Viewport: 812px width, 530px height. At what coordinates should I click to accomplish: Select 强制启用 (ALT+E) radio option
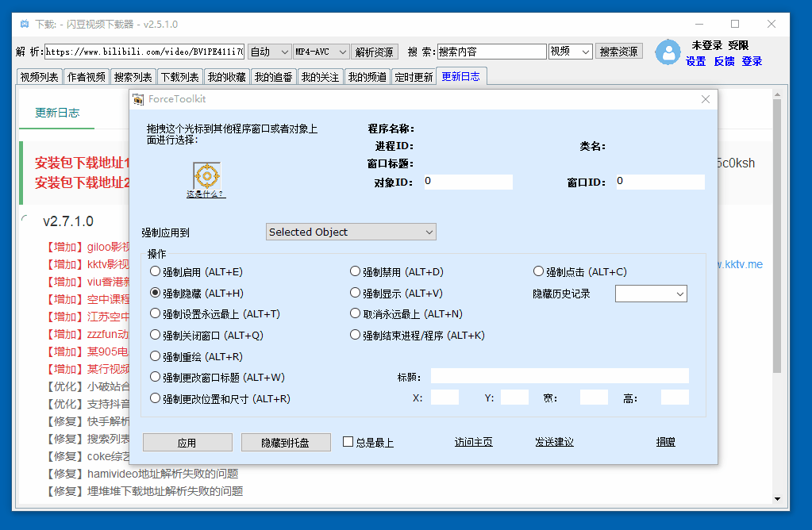coord(156,272)
